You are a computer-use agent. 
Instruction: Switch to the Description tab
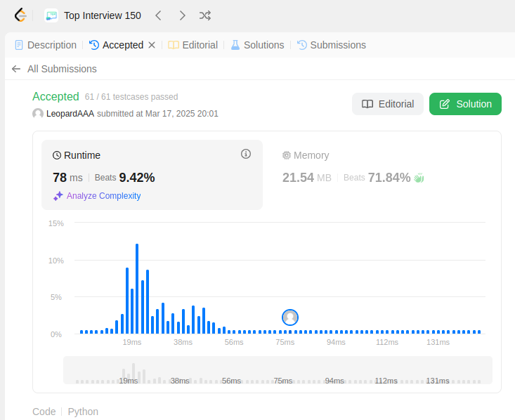tap(46, 45)
